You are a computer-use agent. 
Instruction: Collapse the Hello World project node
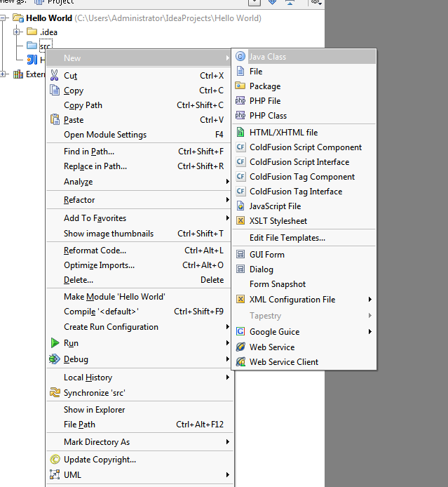(x=3, y=18)
